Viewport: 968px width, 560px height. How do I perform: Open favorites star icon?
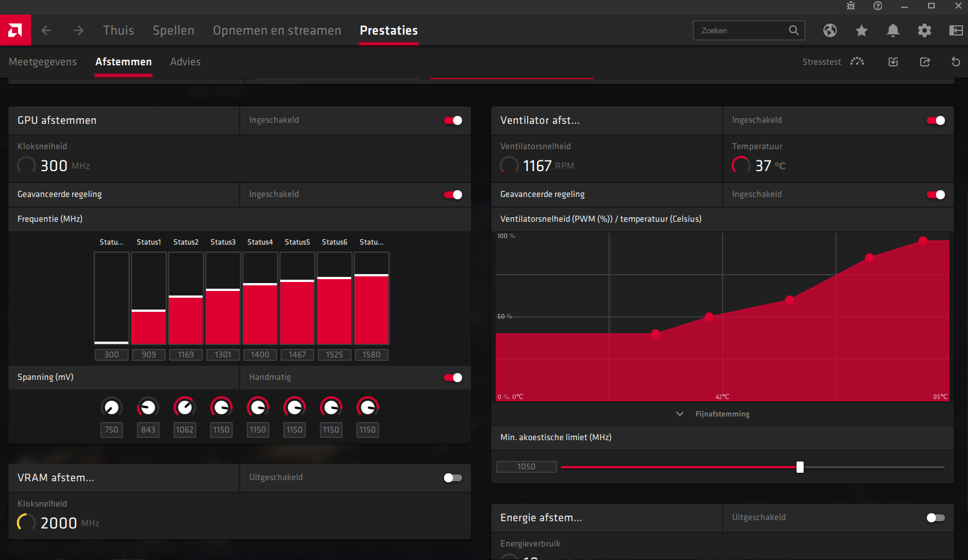pos(862,30)
